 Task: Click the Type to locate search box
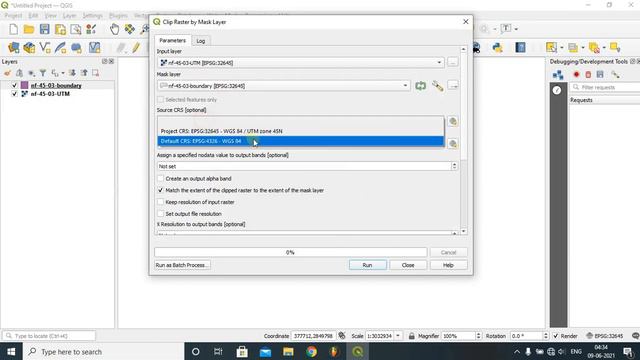(49, 336)
